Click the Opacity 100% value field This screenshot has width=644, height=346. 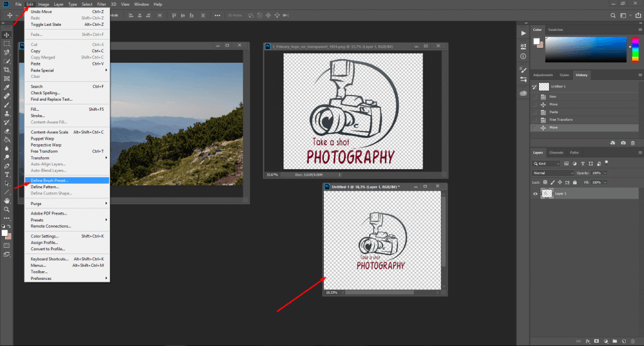(x=596, y=173)
